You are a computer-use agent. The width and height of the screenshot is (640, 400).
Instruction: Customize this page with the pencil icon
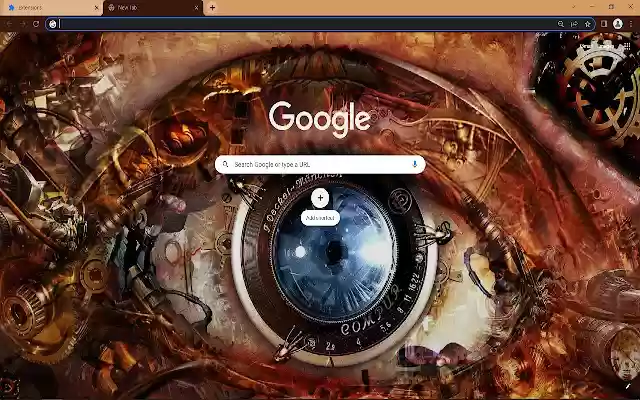628,385
